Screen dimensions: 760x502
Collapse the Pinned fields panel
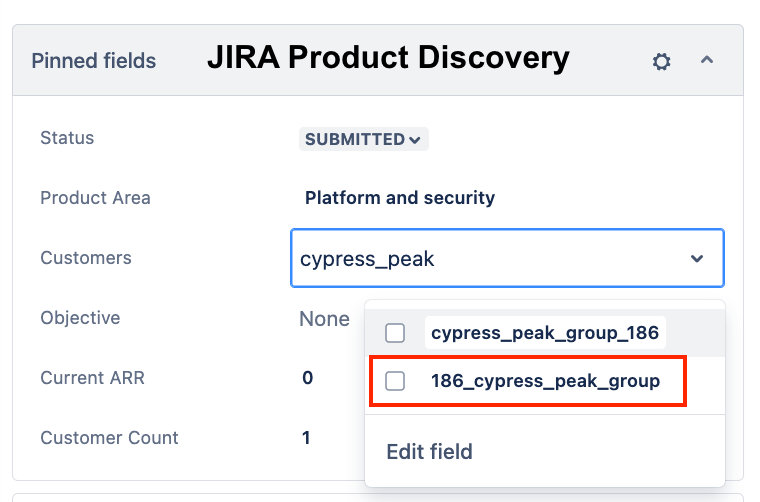point(707,60)
